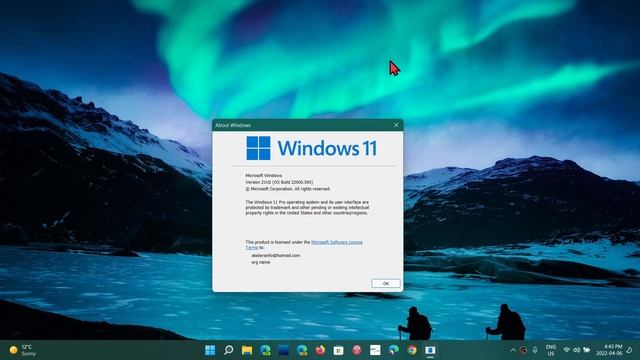Open Wi-Fi network tray icon

[567, 350]
